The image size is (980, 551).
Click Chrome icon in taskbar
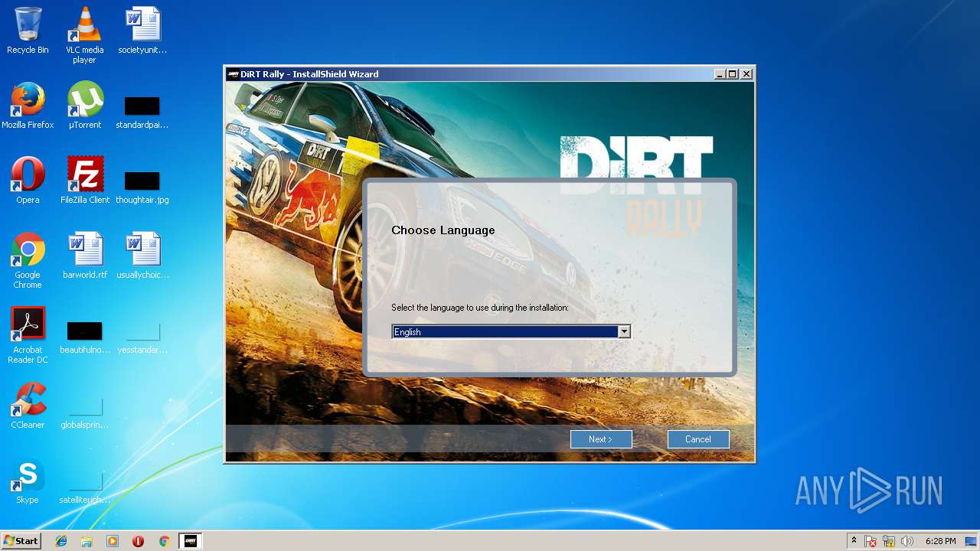pyautogui.click(x=164, y=541)
